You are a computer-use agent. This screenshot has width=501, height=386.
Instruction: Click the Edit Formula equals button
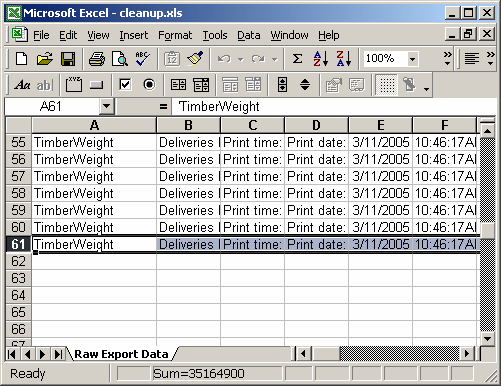163,107
